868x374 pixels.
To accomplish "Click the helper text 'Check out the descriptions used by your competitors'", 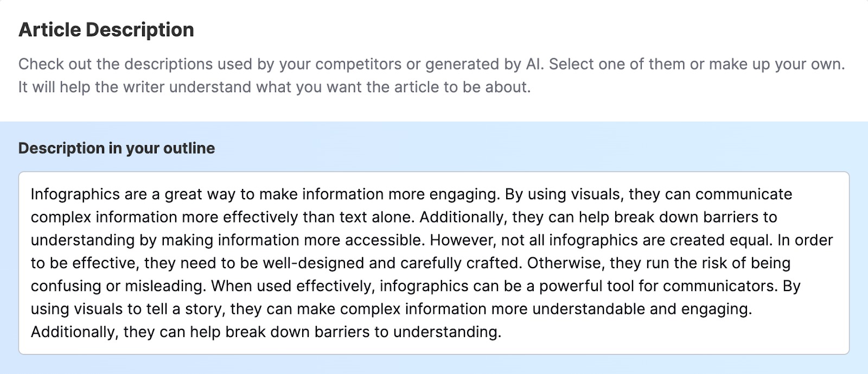I will click(x=210, y=64).
